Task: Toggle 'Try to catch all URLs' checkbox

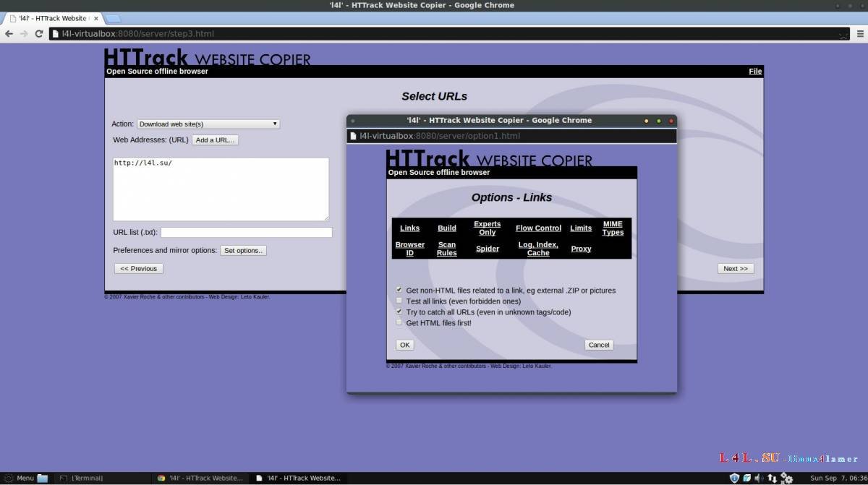Action: click(x=399, y=312)
